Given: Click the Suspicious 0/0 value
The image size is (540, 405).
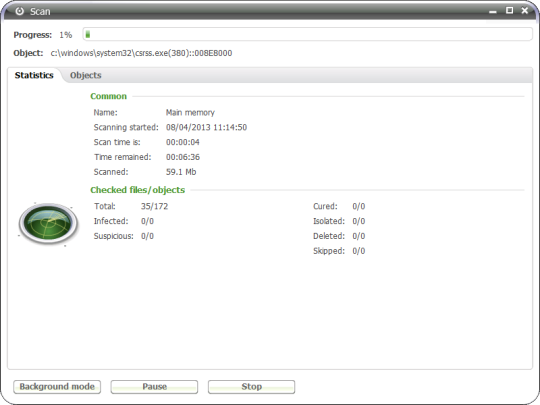Looking at the screenshot, I should click(x=147, y=236).
